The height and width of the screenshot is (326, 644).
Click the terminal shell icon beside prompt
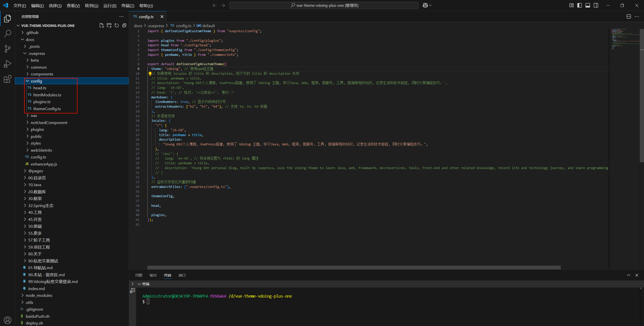coord(132,291)
